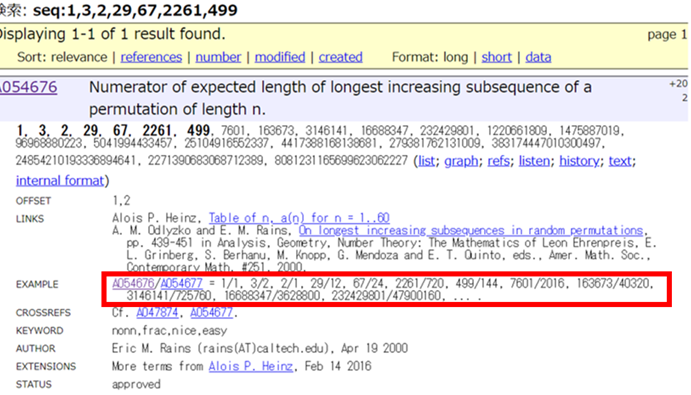The image size is (691, 395).
Task: Sort results by modified date
Action: [280, 57]
